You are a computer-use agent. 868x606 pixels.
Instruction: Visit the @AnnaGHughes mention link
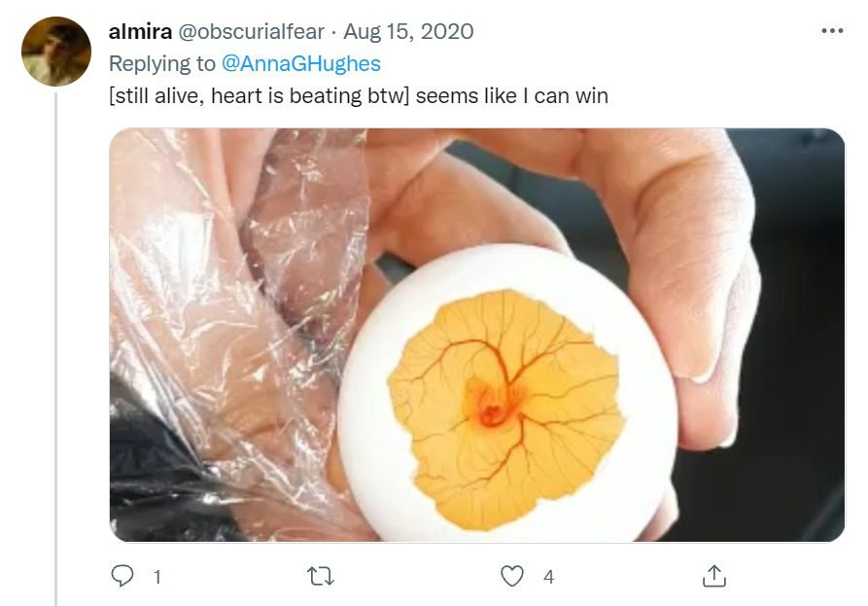click(x=301, y=63)
